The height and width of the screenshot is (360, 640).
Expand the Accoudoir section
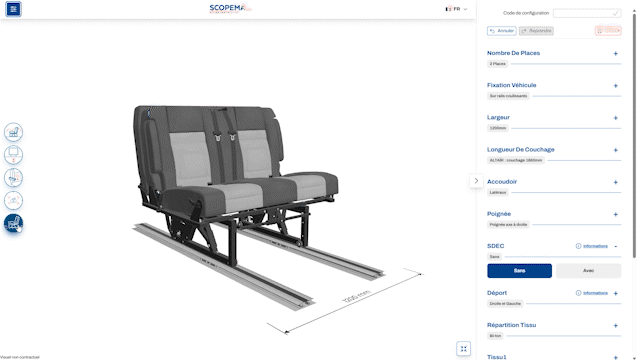[616, 182]
